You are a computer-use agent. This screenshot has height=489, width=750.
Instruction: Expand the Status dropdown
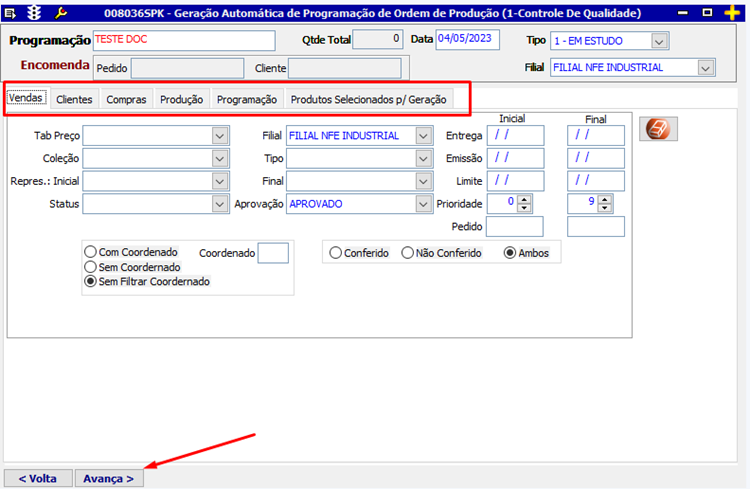coord(220,204)
